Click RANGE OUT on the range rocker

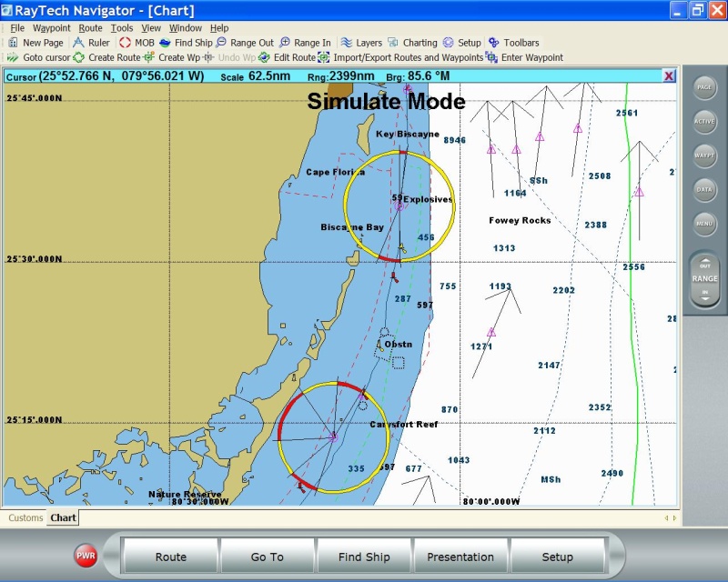(704, 265)
